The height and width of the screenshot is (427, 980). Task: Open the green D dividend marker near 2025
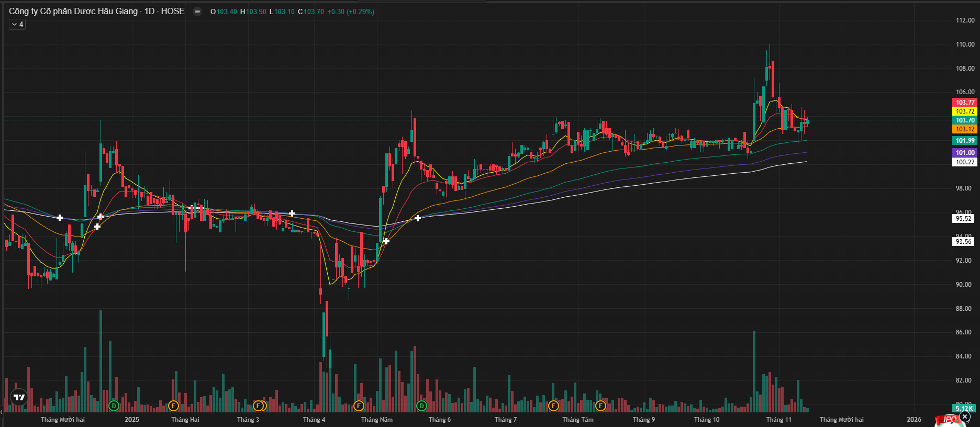tap(114, 406)
